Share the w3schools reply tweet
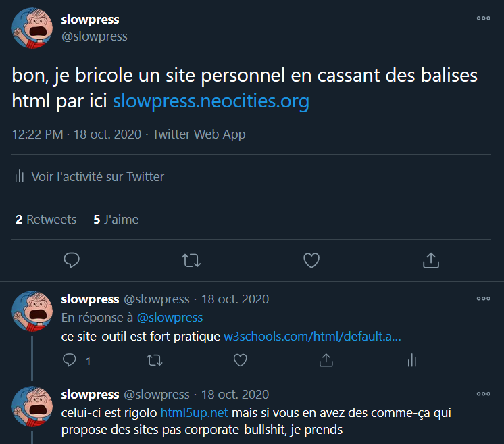This screenshot has width=504, height=444. tap(325, 361)
